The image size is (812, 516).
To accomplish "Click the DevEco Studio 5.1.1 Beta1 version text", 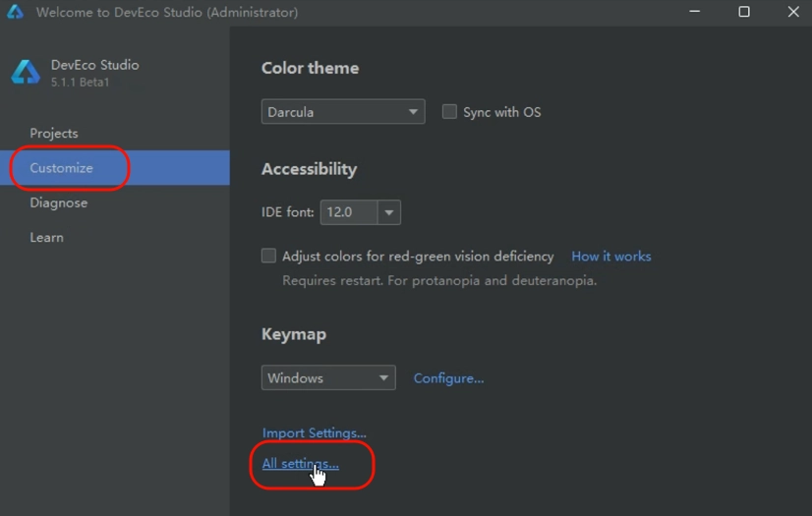I will pyautogui.click(x=80, y=83).
